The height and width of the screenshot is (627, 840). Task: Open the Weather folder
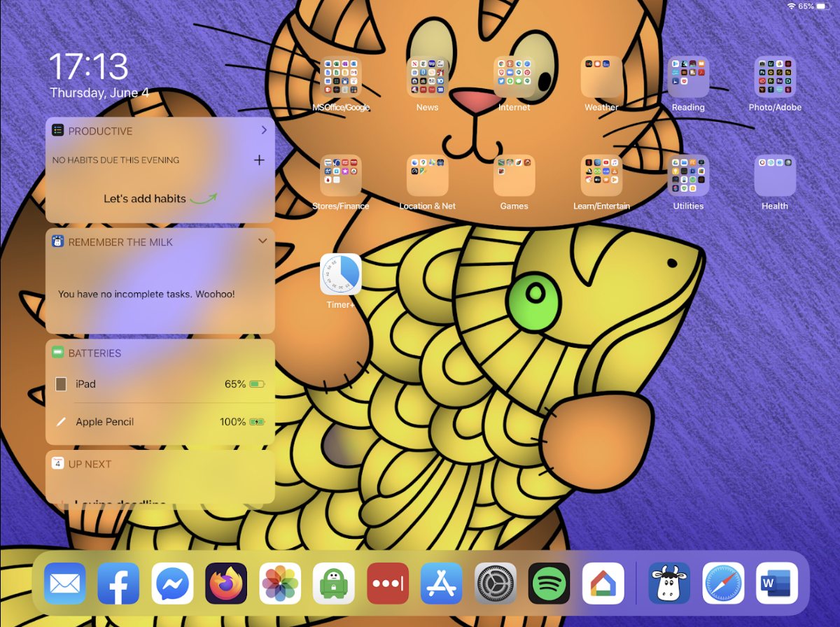(601, 77)
